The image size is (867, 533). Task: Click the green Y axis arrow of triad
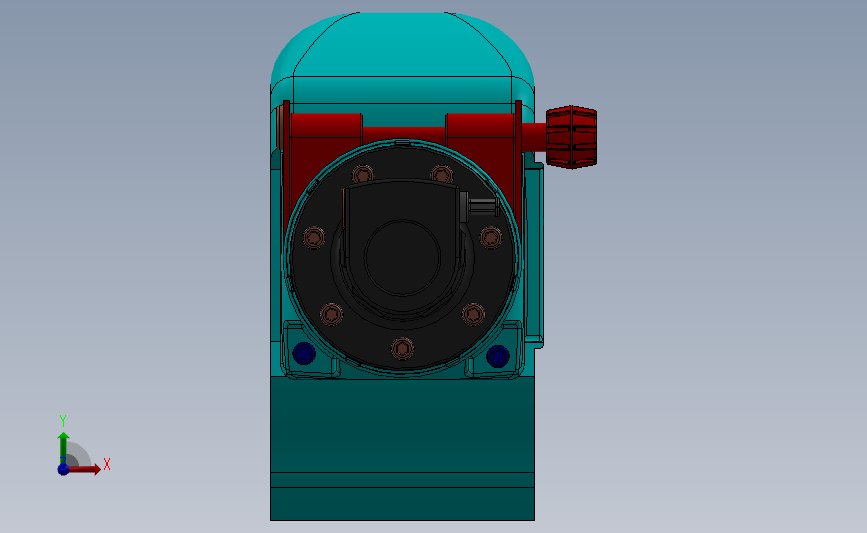click(64, 449)
